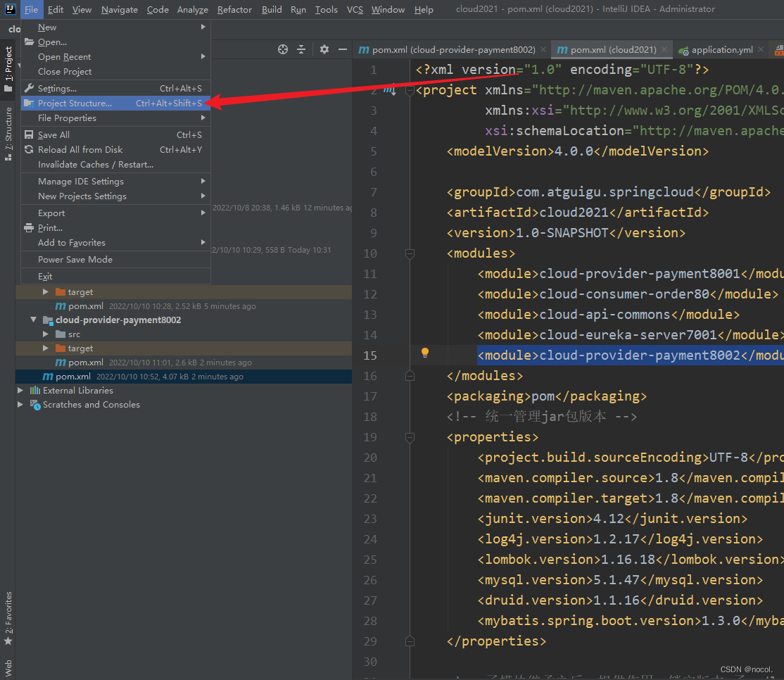The height and width of the screenshot is (680, 784).
Task: Open the Edit menu
Action: pos(55,9)
